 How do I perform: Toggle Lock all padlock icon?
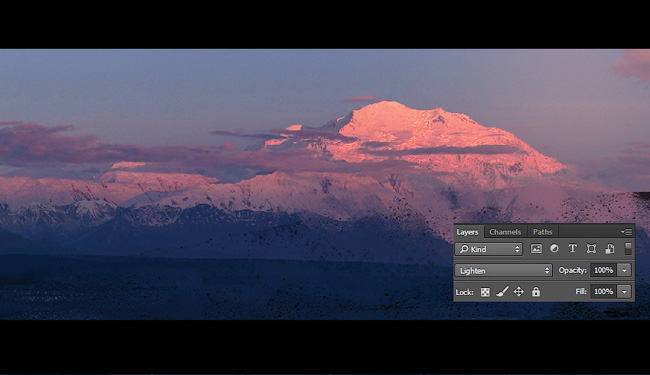[536, 292]
